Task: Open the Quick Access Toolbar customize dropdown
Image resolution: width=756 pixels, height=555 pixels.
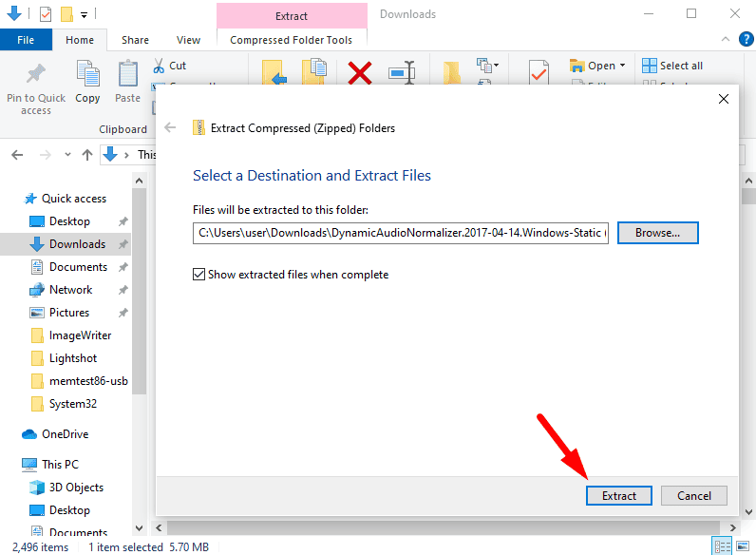Action: tap(85, 14)
